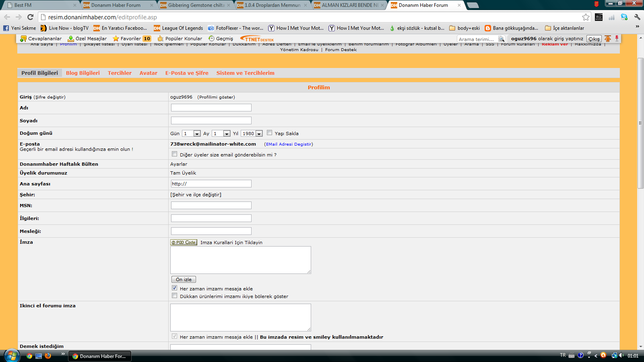Viewport: 644px width, 362px height.
Task: Open the Yıl 1980 dropdown
Action: click(259, 134)
